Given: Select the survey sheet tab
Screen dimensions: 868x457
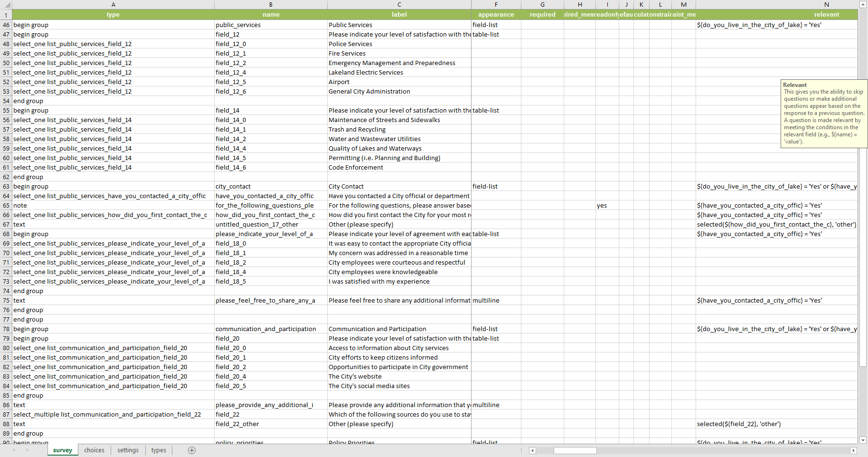Looking at the screenshot, I should [62, 450].
